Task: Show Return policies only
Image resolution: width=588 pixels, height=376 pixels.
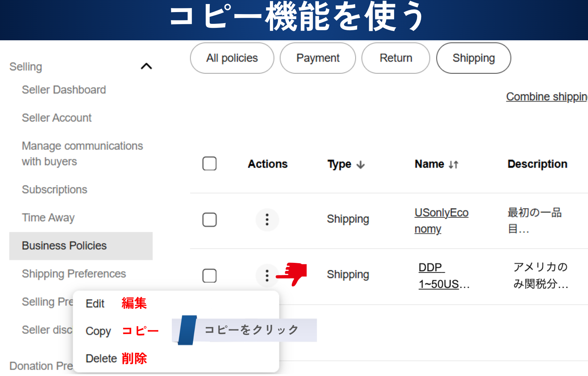Action: point(396,58)
